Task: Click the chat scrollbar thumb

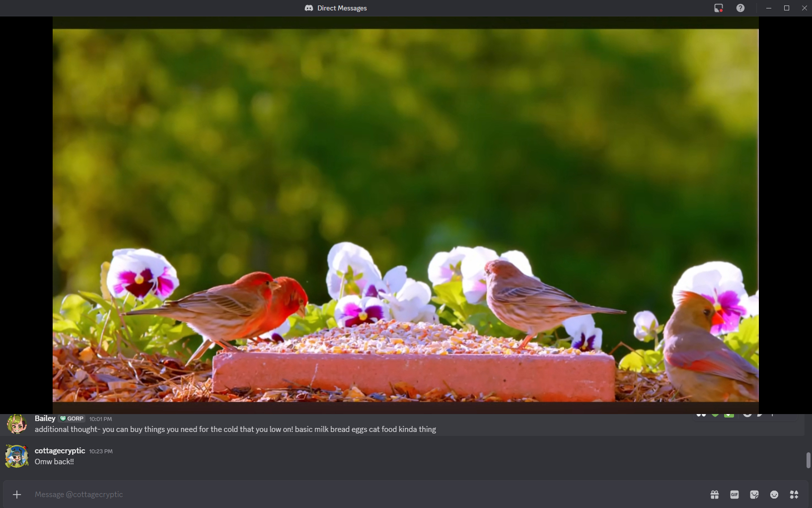Action: click(x=808, y=460)
